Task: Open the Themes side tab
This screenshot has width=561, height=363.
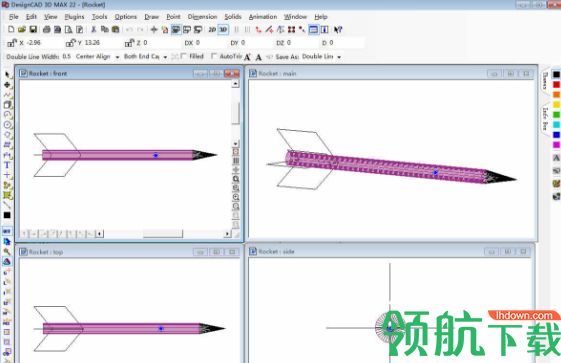Action: point(545,81)
